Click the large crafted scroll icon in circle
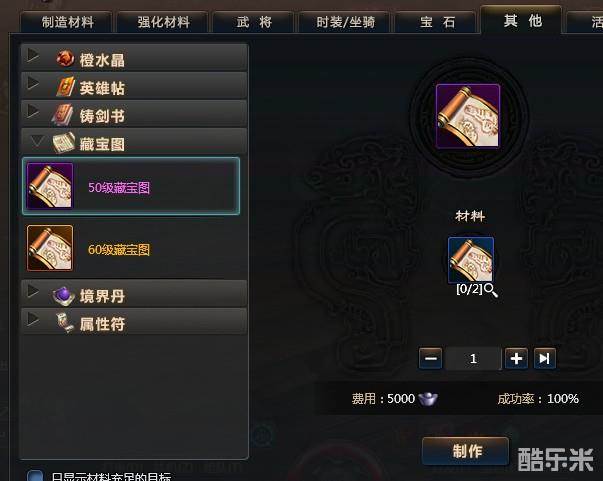 pos(468,116)
